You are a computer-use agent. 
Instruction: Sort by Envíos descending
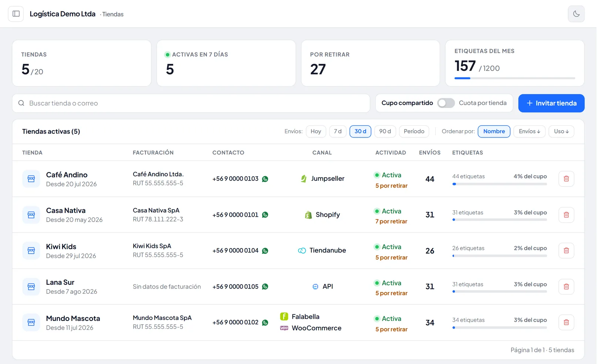(529, 131)
